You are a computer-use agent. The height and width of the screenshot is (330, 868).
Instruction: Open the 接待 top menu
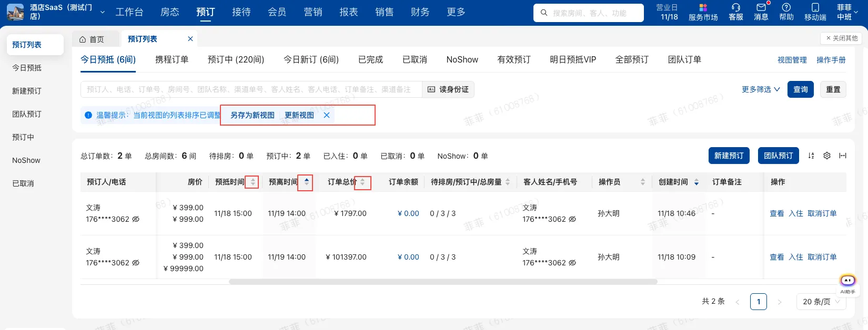[x=241, y=12]
